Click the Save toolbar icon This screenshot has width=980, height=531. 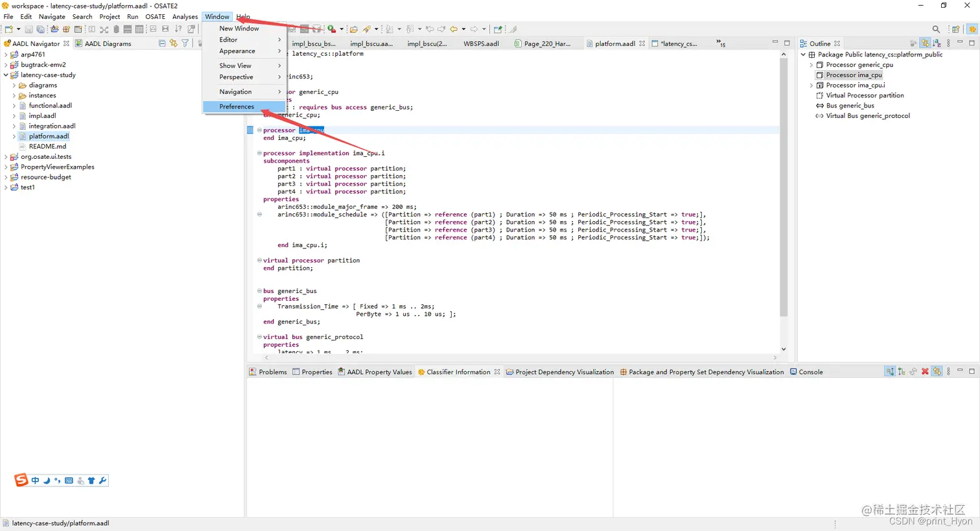29,29
